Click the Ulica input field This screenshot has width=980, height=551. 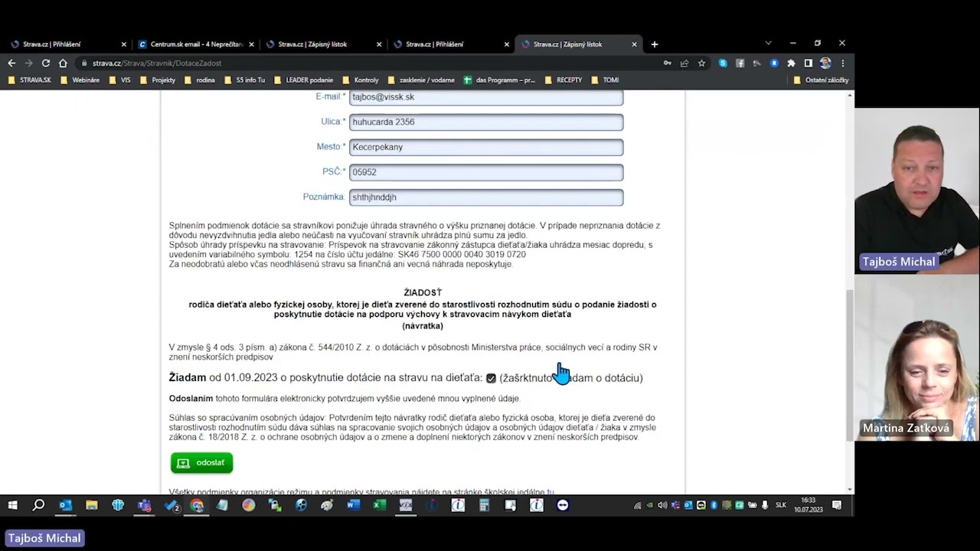click(x=486, y=122)
